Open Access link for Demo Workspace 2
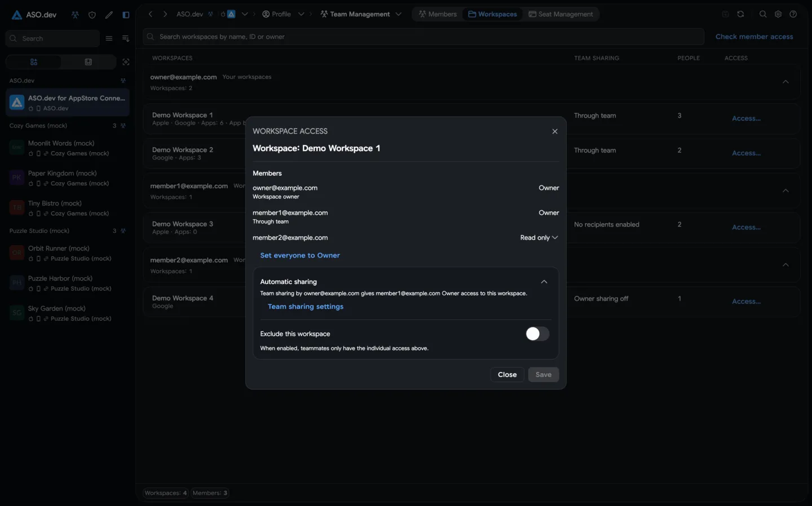Screen dimensions: 812x506 point(746,153)
